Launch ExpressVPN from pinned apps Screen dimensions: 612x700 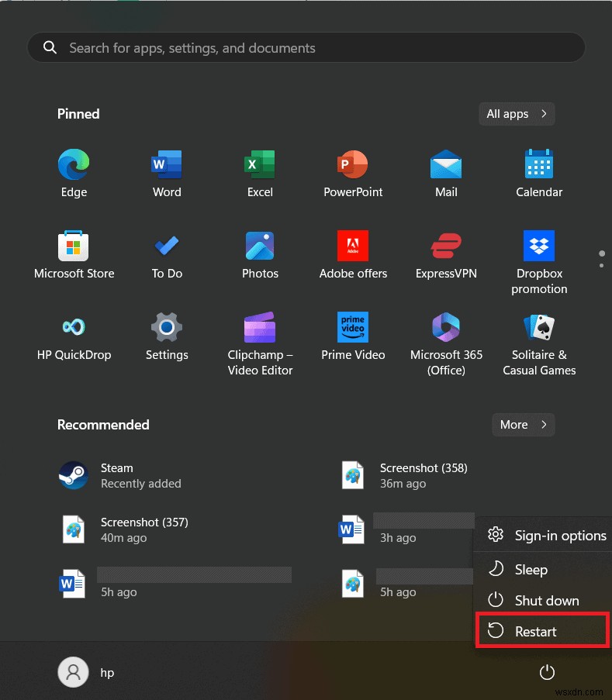tap(446, 254)
